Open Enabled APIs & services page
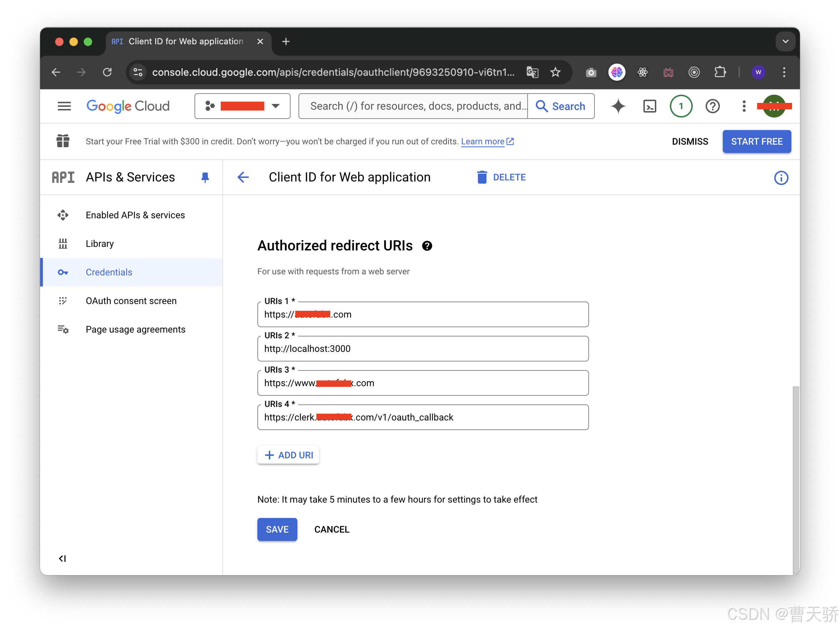 [135, 215]
